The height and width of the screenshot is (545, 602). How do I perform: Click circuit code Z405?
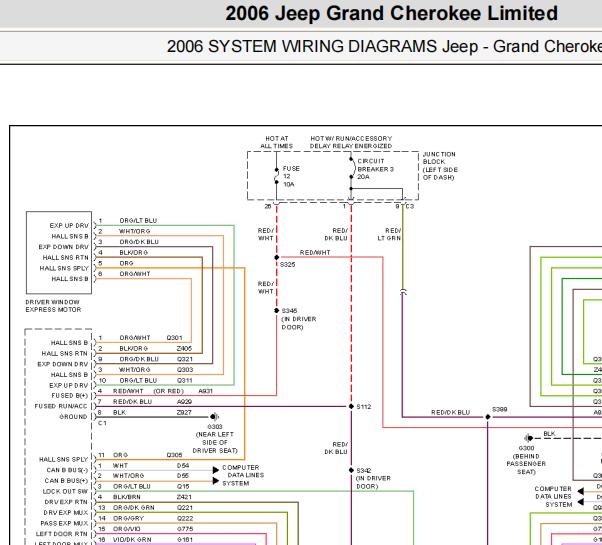click(184, 348)
